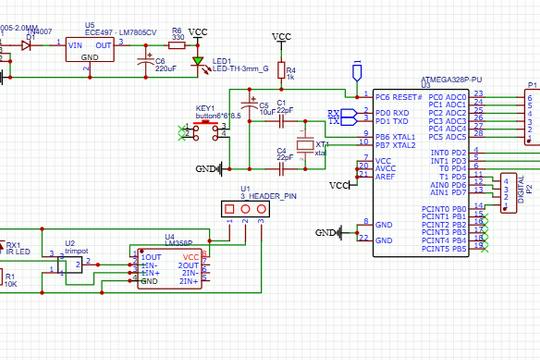The width and height of the screenshot is (540, 360).
Task: Click the 1OUT pin label on U4
Action: click(x=151, y=257)
